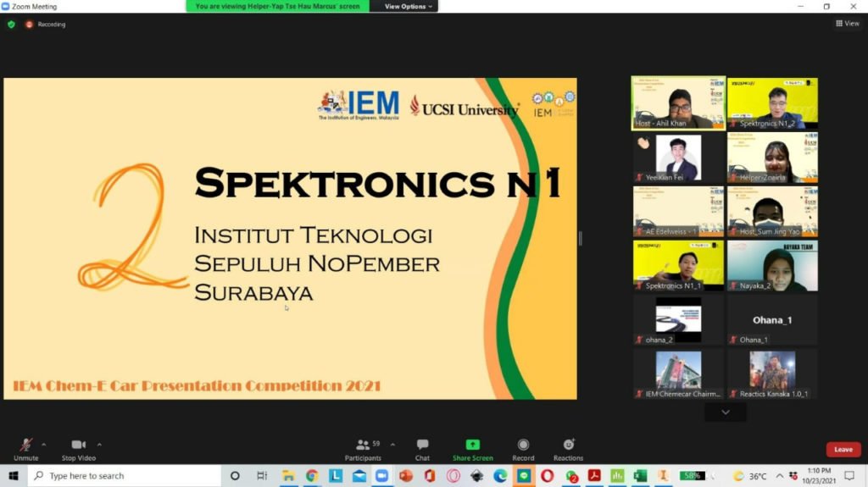Open PowerPoint from taskbar
The height and width of the screenshot is (487, 868).
pyautogui.click(x=406, y=476)
